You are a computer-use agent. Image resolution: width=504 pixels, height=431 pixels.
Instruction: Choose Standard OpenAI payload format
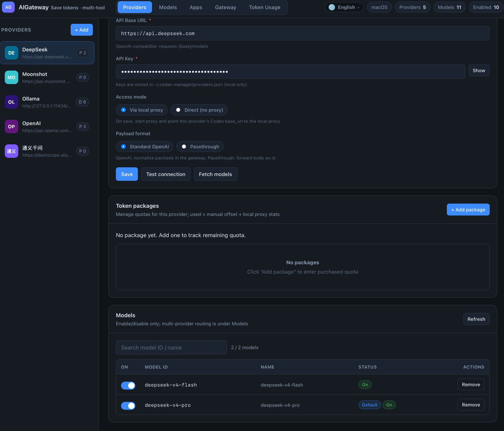(144, 147)
